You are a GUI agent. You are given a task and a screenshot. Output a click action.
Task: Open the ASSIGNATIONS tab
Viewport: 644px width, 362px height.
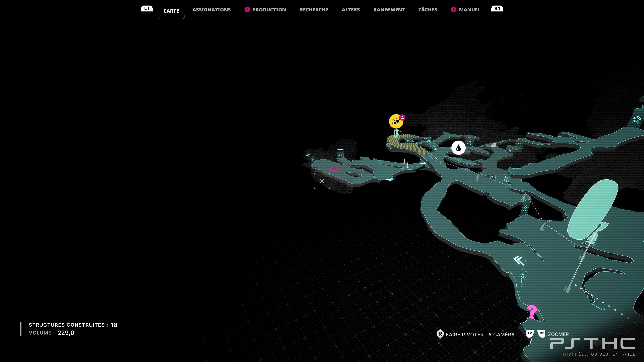tap(211, 10)
